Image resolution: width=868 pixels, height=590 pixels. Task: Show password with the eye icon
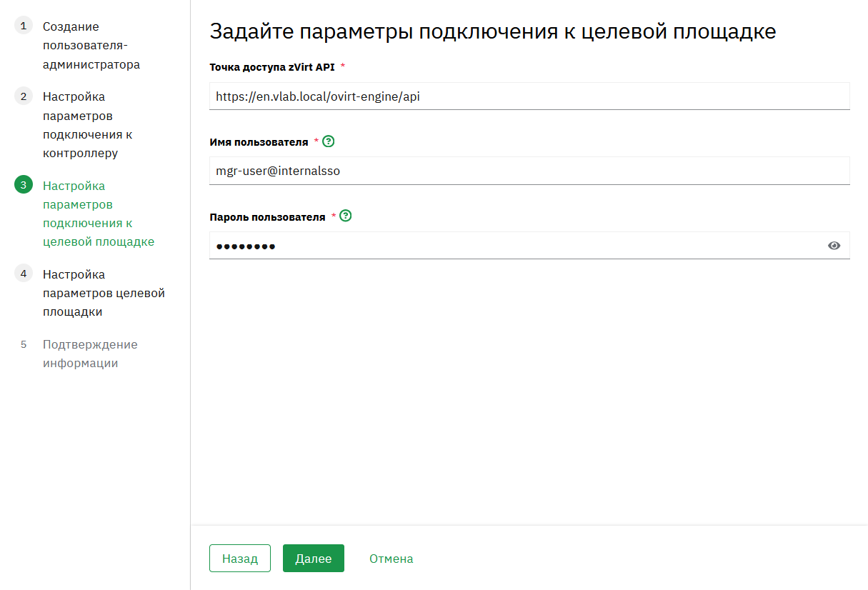click(x=834, y=246)
